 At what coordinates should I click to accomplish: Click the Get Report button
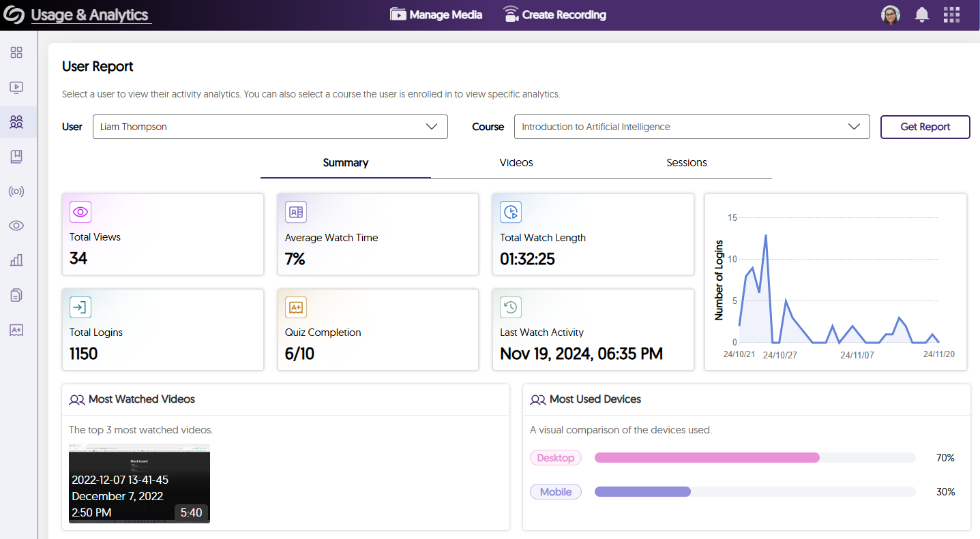(925, 127)
